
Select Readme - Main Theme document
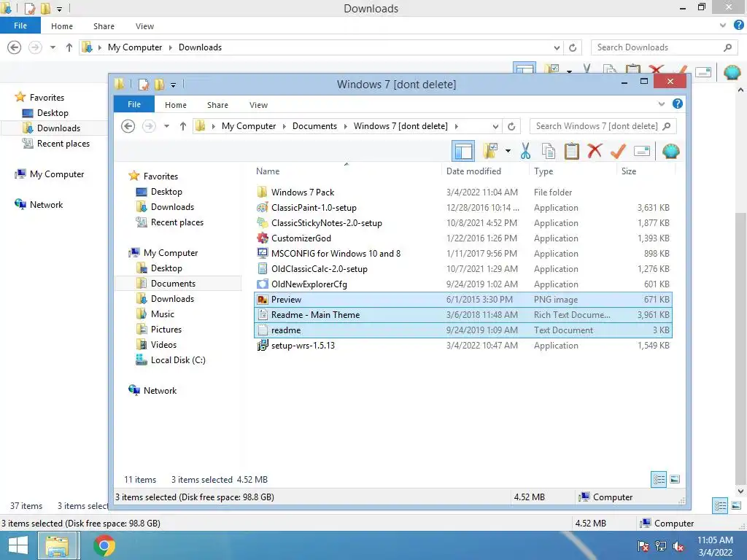click(463, 315)
